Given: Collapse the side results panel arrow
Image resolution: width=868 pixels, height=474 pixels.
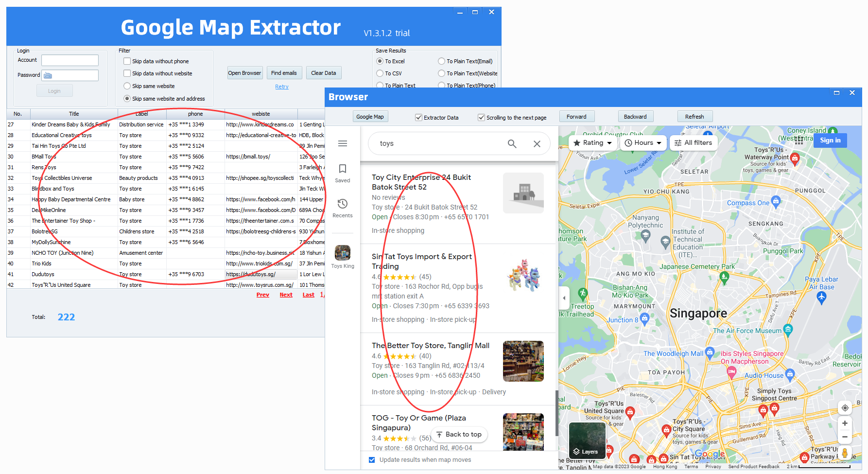Looking at the screenshot, I should pyautogui.click(x=564, y=298).
